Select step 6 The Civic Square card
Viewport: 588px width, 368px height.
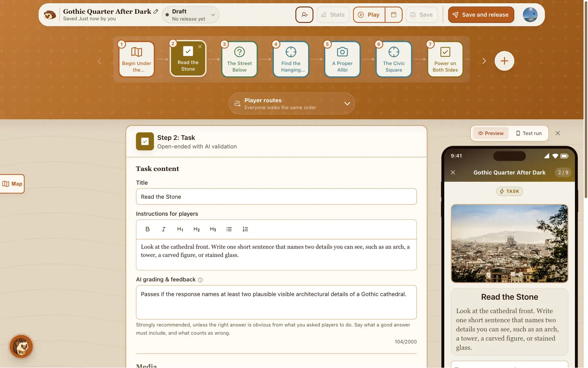tap(394, 59)
